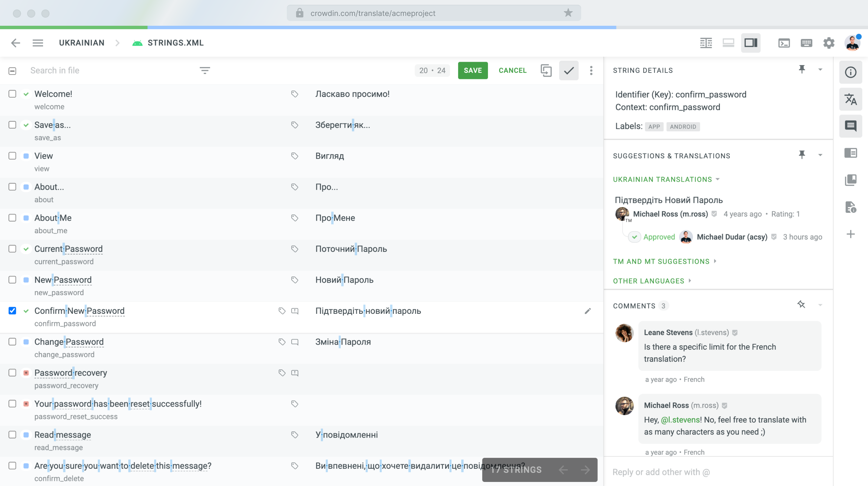Click the pin icon in SUGGESTIONS panel
Screen dimensions: 868x486
pos(803,155)
